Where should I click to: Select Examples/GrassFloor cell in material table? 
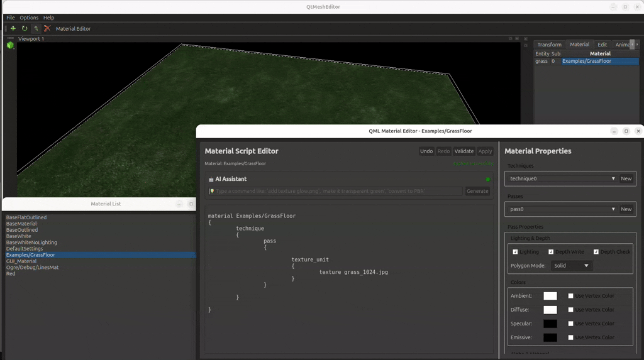click(599, 61)
